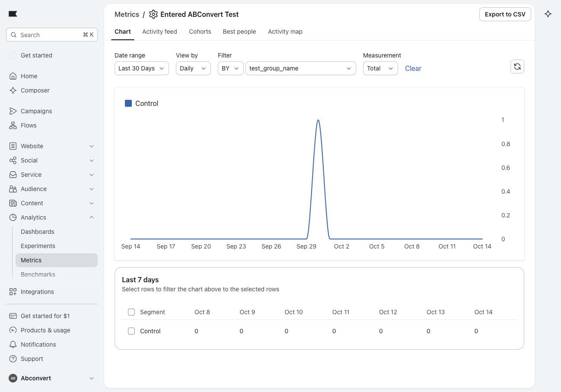The width and height of the screenshot is (561, 392).
Task: Open the Integrations grid icon
Action: (x=13, y=292)
